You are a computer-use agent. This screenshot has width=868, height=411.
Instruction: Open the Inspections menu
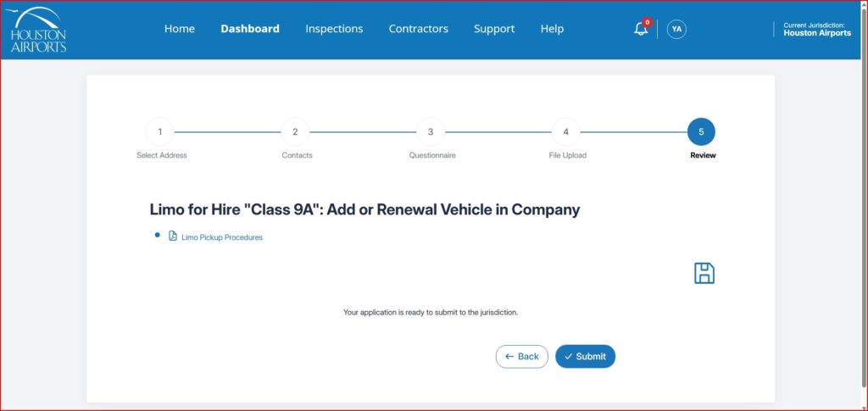tap(334, 29)
